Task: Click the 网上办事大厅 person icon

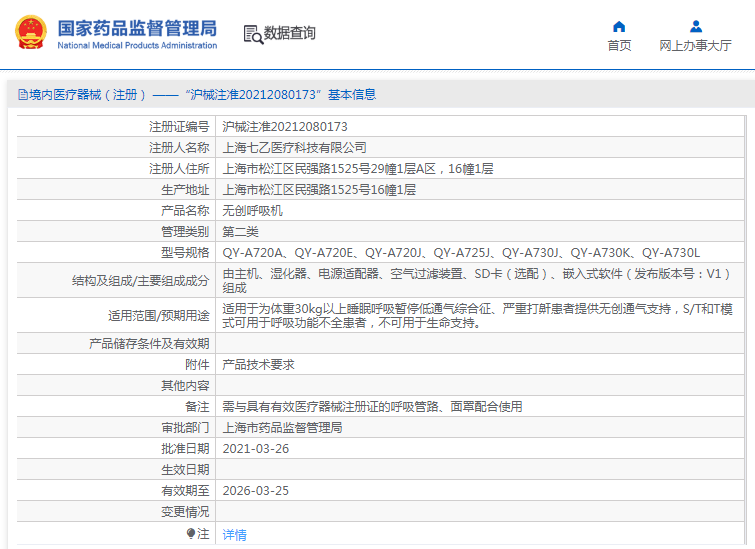Action: tap(695, 26)
